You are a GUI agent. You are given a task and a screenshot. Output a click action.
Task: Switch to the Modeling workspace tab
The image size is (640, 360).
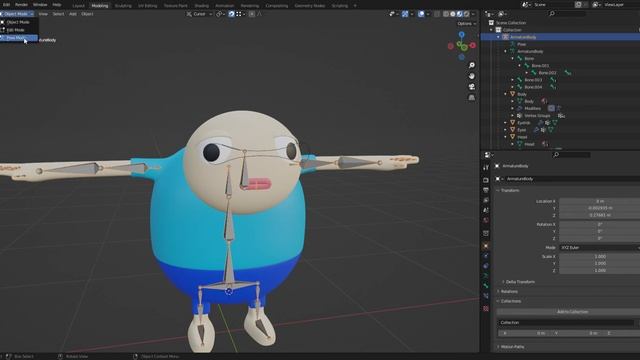[100, 6]
